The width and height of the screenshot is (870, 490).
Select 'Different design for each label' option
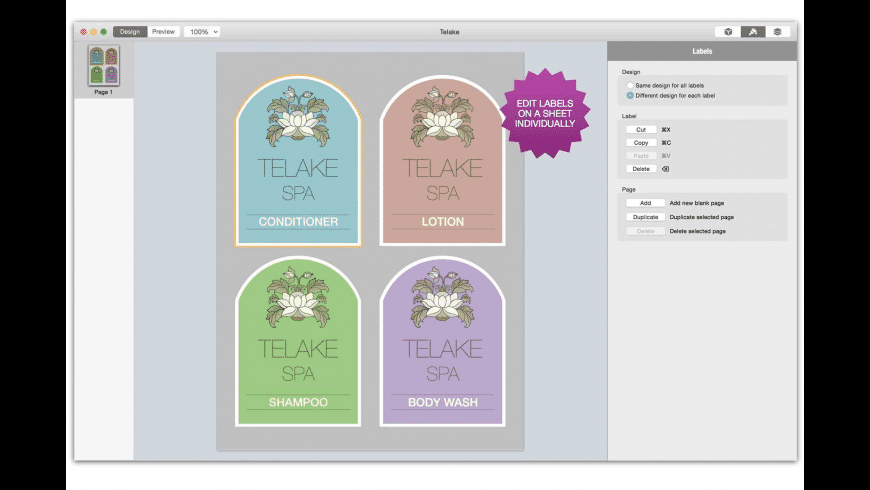tap(630, 96)
